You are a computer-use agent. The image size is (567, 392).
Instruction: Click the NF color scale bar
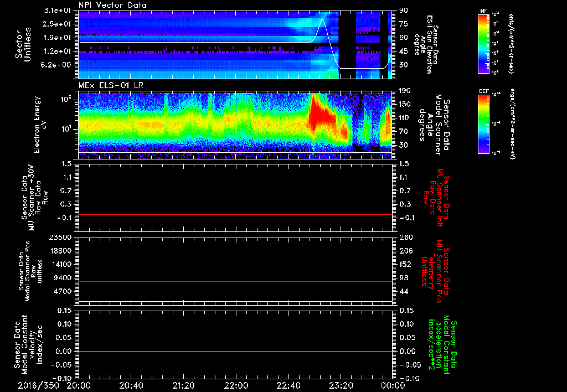tap(483, 44)
